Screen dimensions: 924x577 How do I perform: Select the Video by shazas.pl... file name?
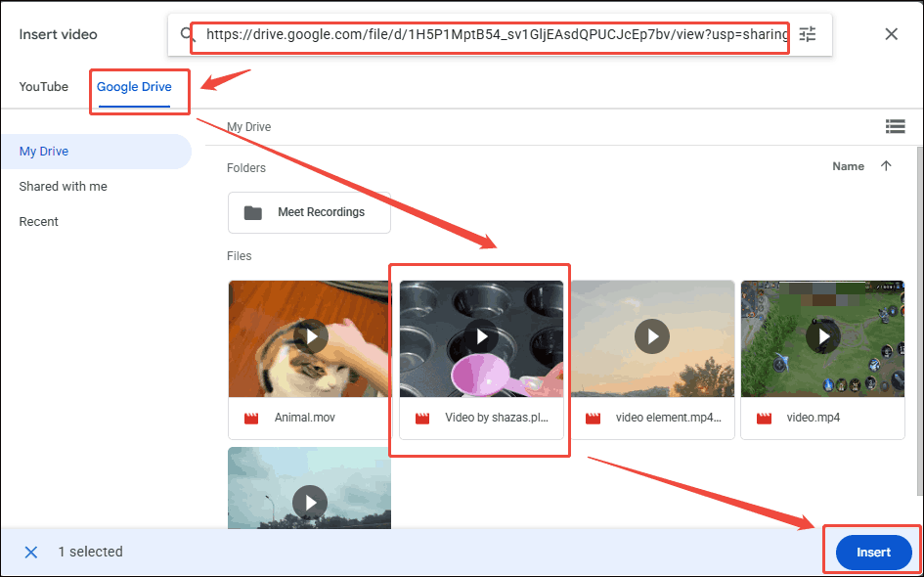[497, 418]
